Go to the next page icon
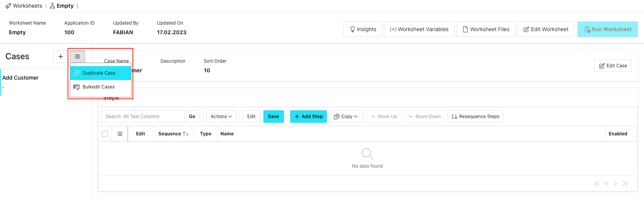The image size is (644, 200). [x=616, y=183]
